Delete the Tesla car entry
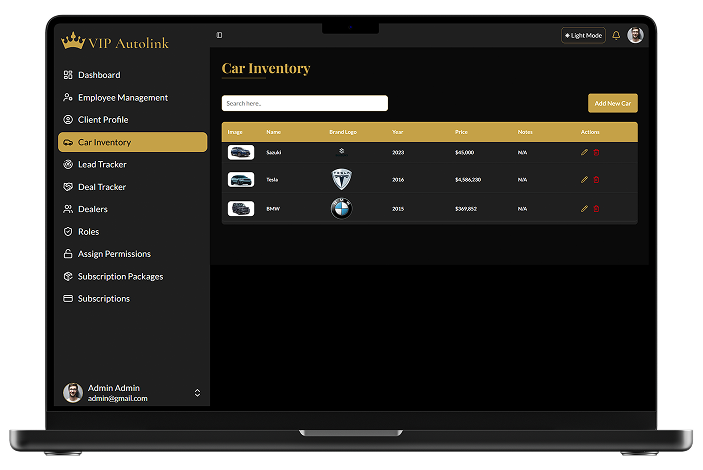The height and width of the screenshot is (470, 703). click(597, 180)
